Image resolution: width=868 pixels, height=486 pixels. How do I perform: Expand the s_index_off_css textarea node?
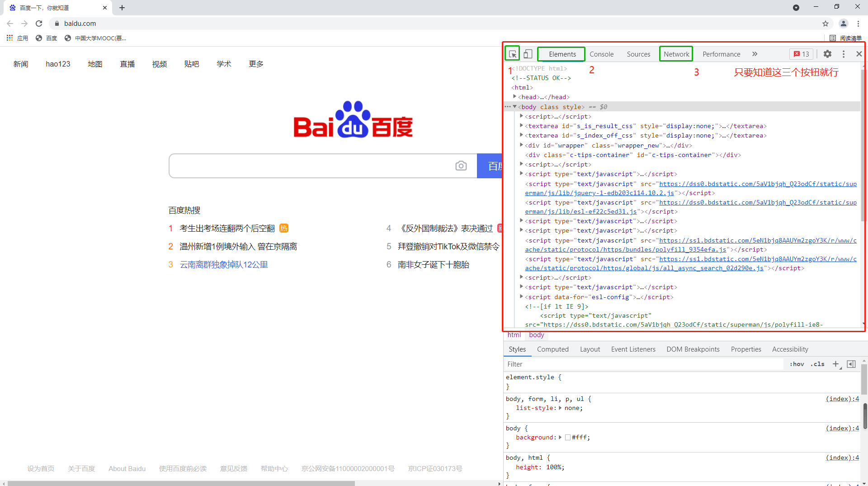521,135
